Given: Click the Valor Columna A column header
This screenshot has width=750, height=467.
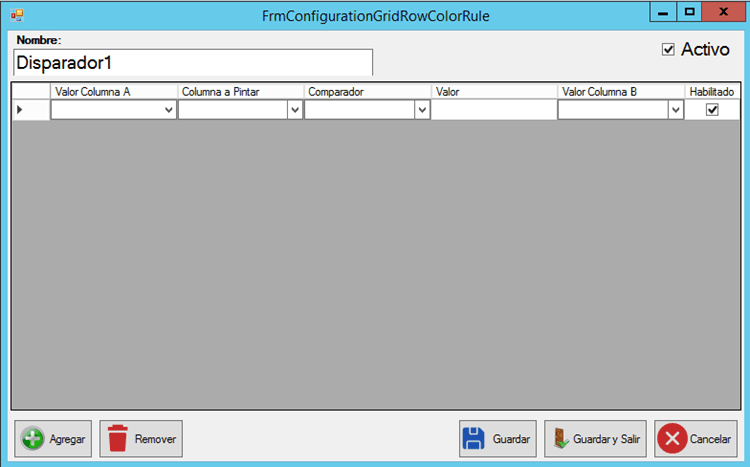Looking at the screenshot, I should coord(113,91).
